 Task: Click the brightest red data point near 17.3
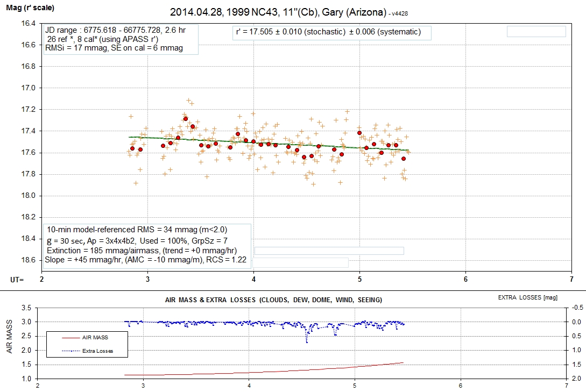coord(185,119)
